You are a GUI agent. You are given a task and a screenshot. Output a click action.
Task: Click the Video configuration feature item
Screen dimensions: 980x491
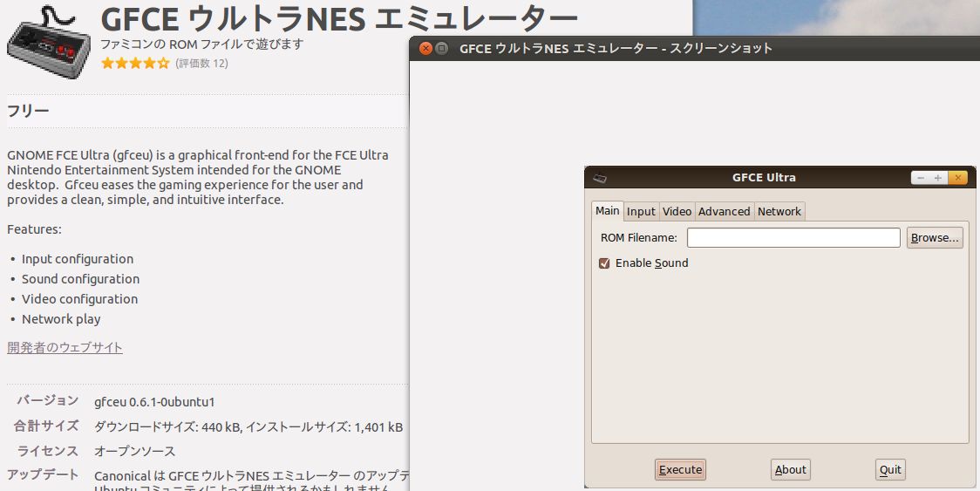click(x=80, y=299)
